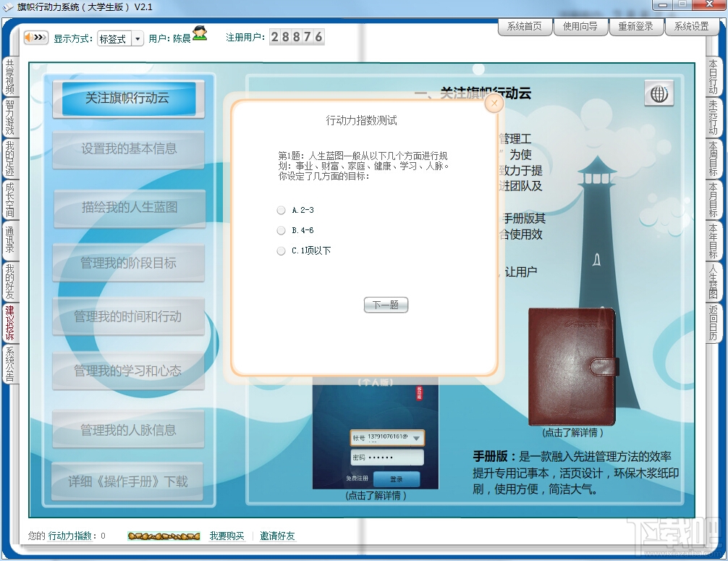This screenshot has height=561, width=728.
Task: Open the 成长空间 side tab
Action: click(9, 200)
